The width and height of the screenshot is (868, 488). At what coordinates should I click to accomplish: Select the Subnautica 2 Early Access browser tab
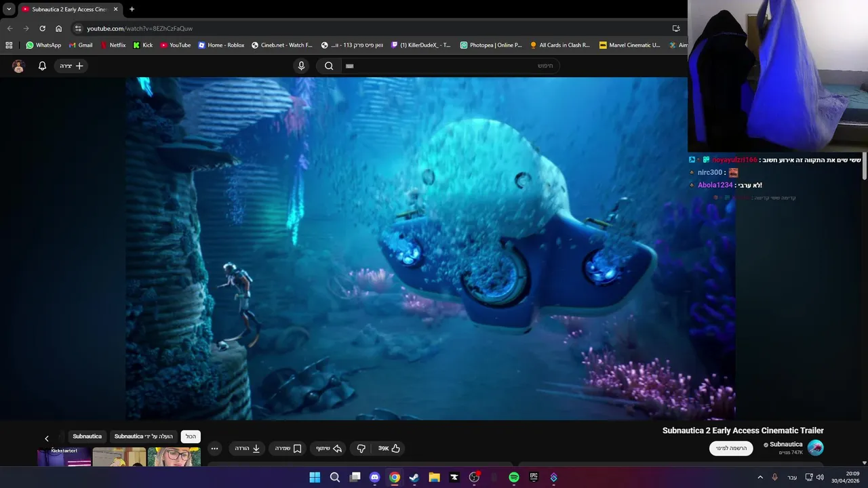(x=70, y=9)
